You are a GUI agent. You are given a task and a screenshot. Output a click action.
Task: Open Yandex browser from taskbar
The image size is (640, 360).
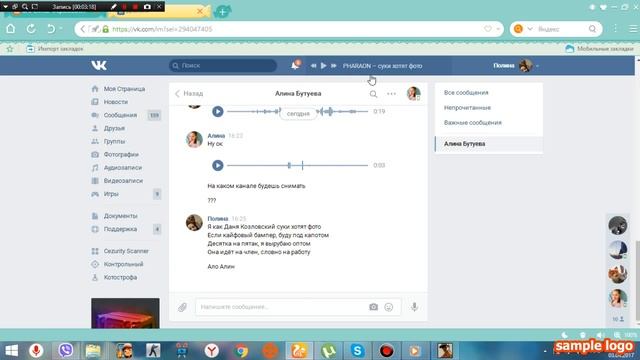211,351
